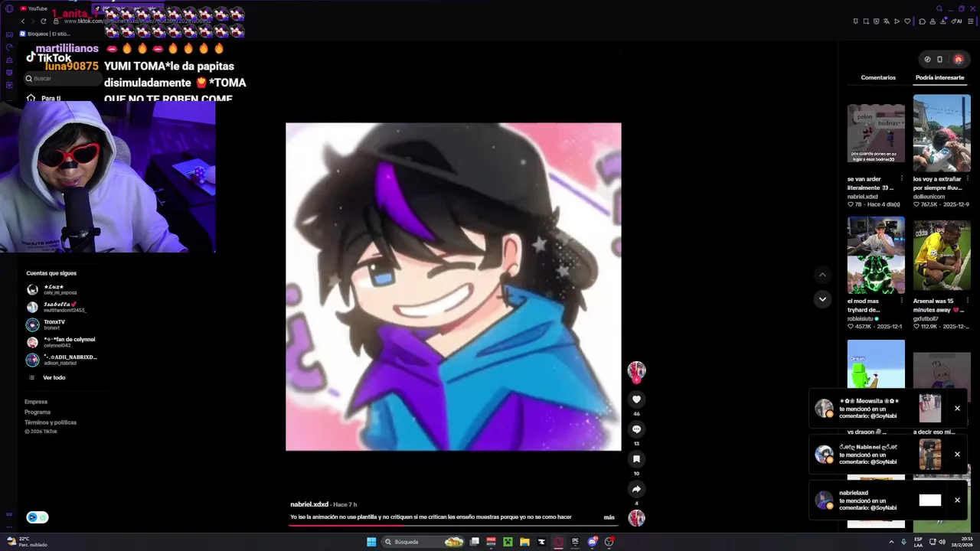The width and height of the screenshot is (980, 551).
Task: Open the browser player triangle icon
Action: click(x=897, y=21)
